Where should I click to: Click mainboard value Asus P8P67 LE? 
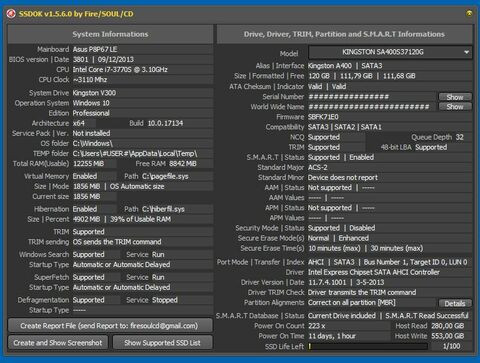tap(95, 49)
